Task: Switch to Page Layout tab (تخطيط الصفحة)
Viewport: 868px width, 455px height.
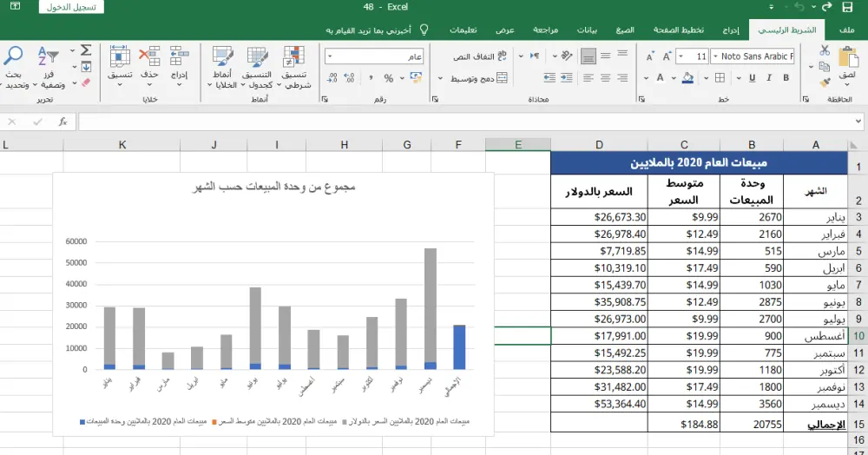Action: (678, 30)
